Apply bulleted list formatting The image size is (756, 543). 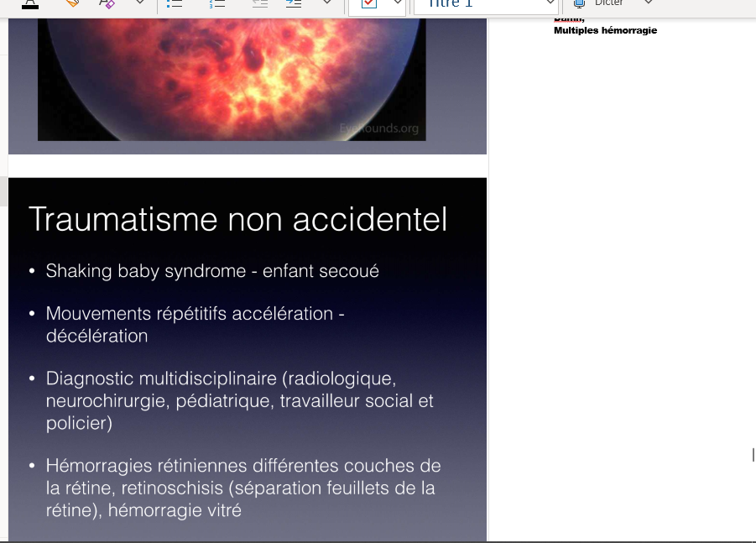click(174, 3)
